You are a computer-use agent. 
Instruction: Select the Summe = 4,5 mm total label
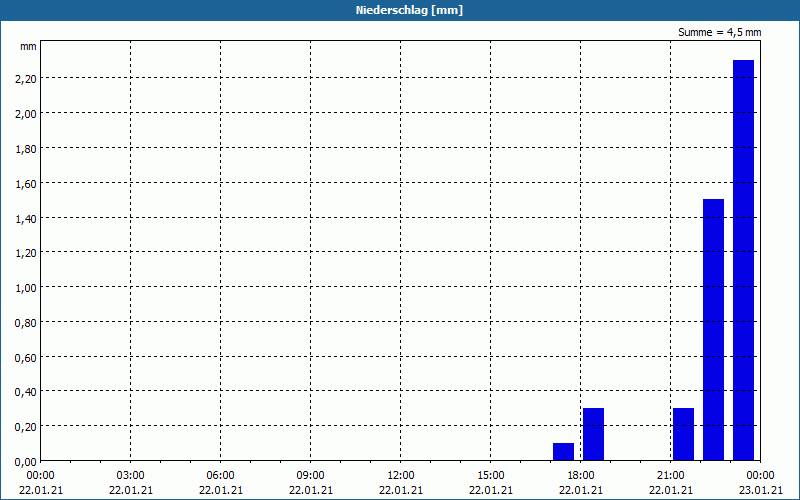pos(719,32)
